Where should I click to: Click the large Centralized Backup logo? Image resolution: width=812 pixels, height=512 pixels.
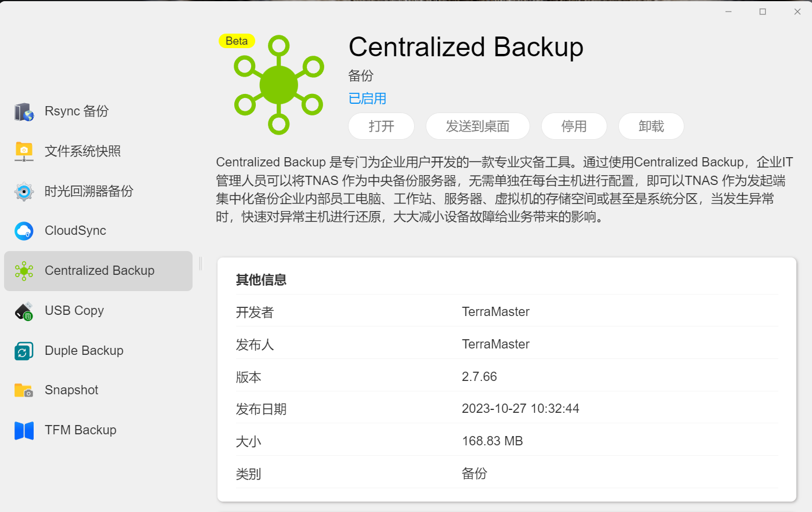279,85
